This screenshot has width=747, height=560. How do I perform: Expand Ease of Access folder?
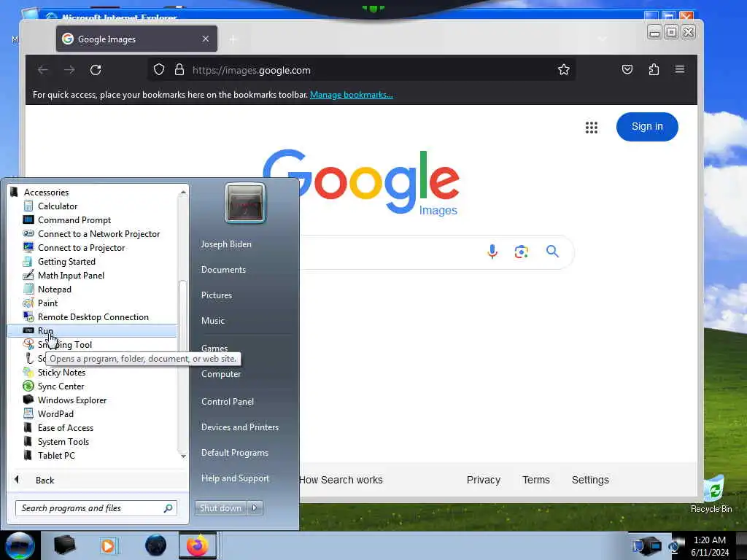65,427
